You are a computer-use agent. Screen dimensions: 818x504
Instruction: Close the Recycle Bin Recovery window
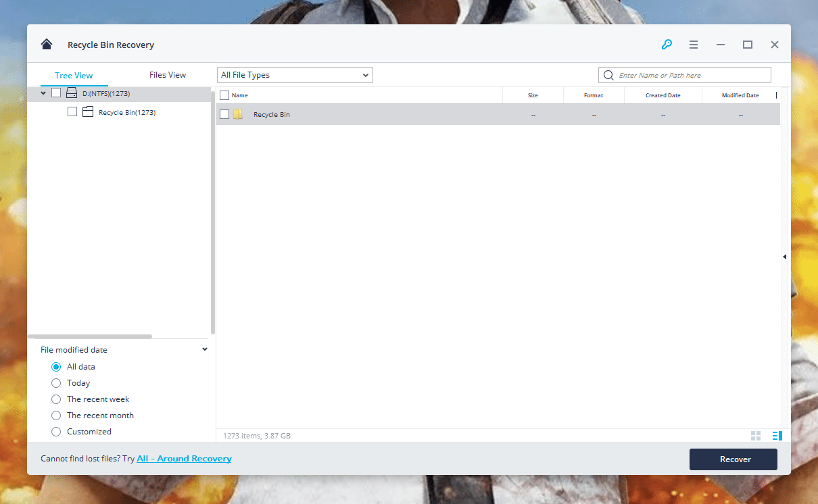pyautogui.click(x=775, y=45)
